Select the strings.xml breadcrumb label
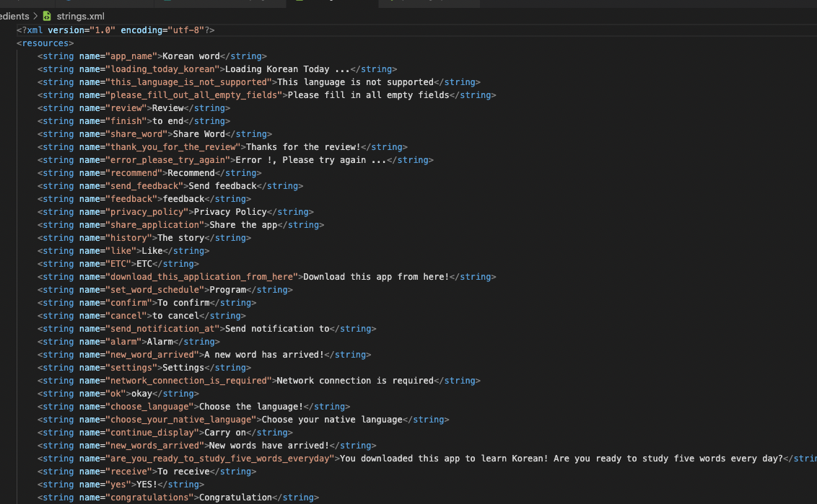 (x=79, y=16)
